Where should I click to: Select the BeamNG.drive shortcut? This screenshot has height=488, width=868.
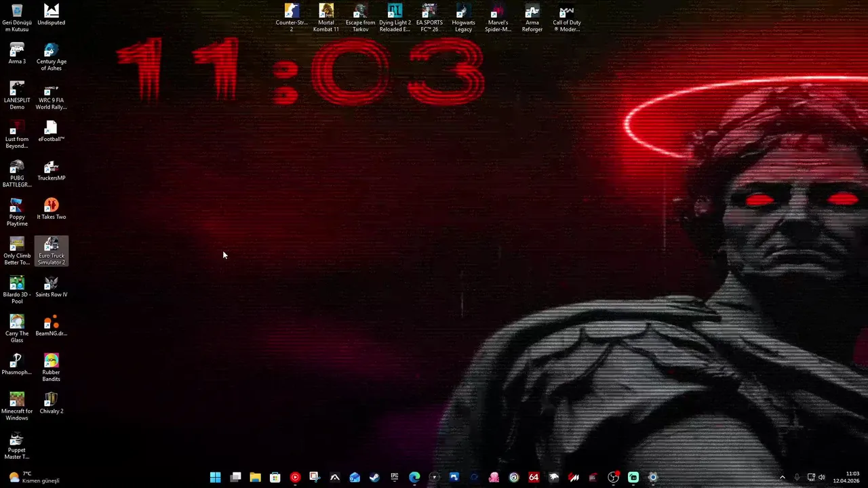(51, 325)
